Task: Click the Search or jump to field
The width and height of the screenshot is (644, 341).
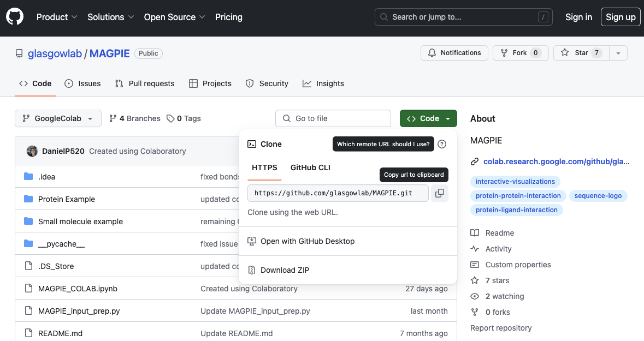Action: [x=463, y=17]
